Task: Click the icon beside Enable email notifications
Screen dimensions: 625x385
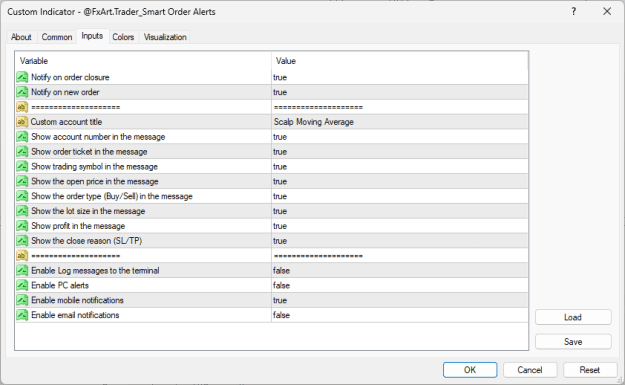Action: [x=22, y=315]
